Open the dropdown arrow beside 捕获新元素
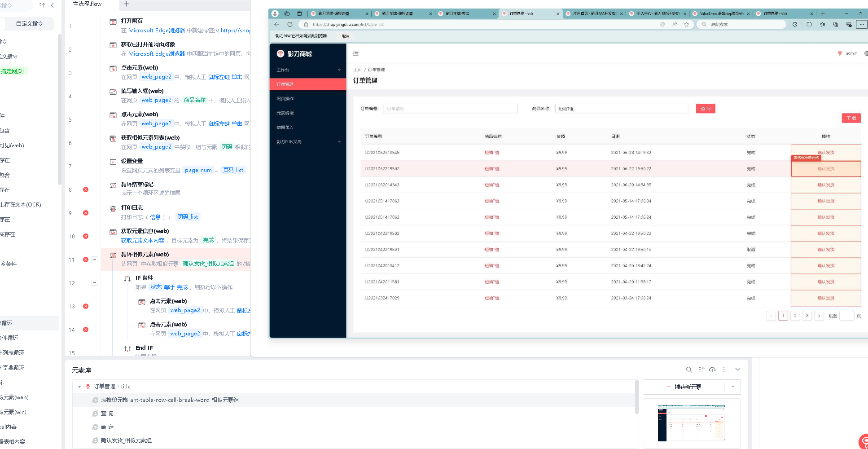The width and height of the screenshot is (868, 449). (732, 387)
